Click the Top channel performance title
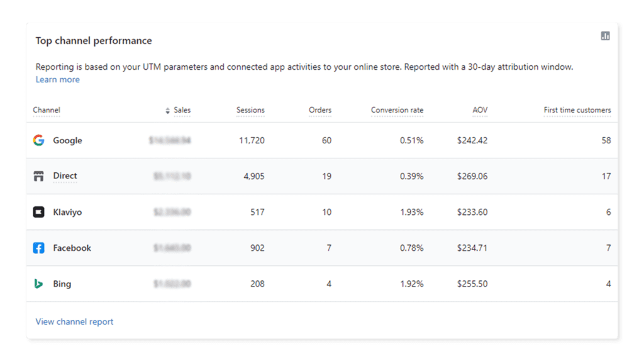 point(94,41)
